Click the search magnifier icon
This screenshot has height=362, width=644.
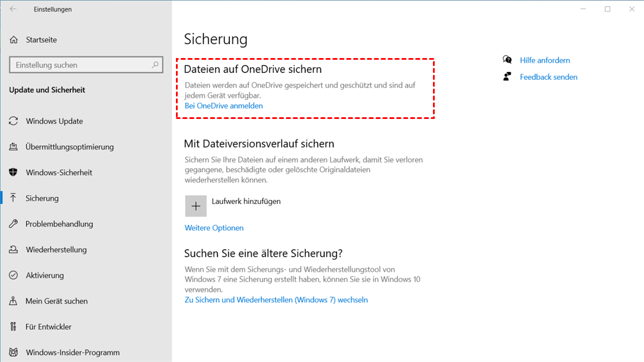pyautogui.click(x=155, y=65)
